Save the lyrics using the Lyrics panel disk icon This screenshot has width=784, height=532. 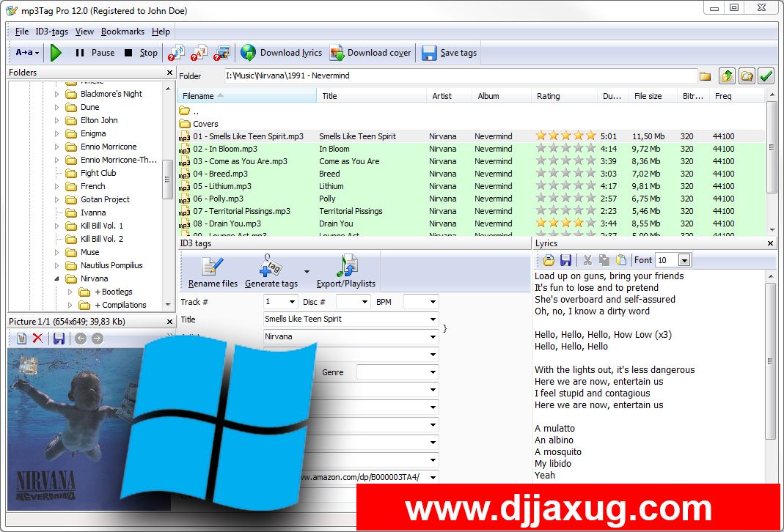(x=565, y=260)
